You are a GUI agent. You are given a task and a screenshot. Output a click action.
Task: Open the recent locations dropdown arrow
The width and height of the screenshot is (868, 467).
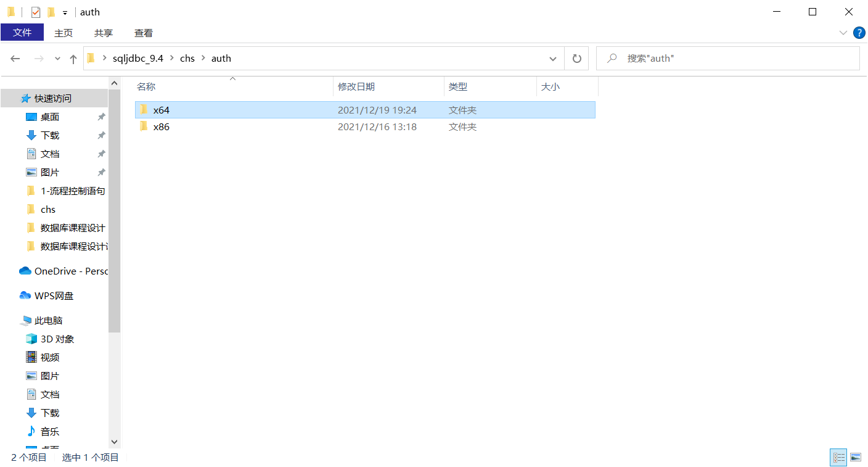(58, 59)
